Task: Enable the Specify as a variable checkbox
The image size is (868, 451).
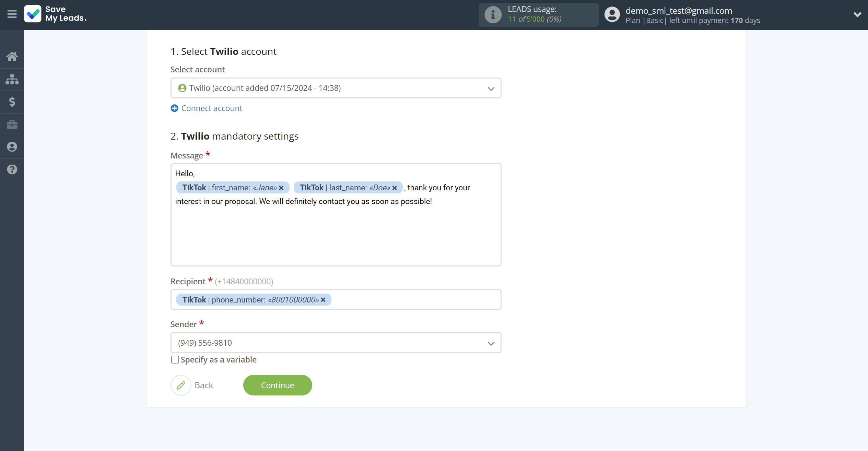Action: (175, 359)
